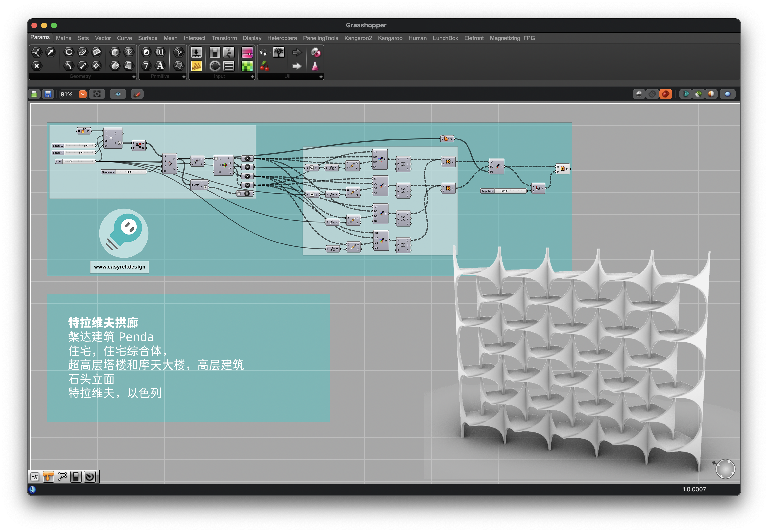Click the save document floppy icon
Image resolution: width=768 pixels, height=532 pixels.
pyautogui.click(x=48, y=94)
